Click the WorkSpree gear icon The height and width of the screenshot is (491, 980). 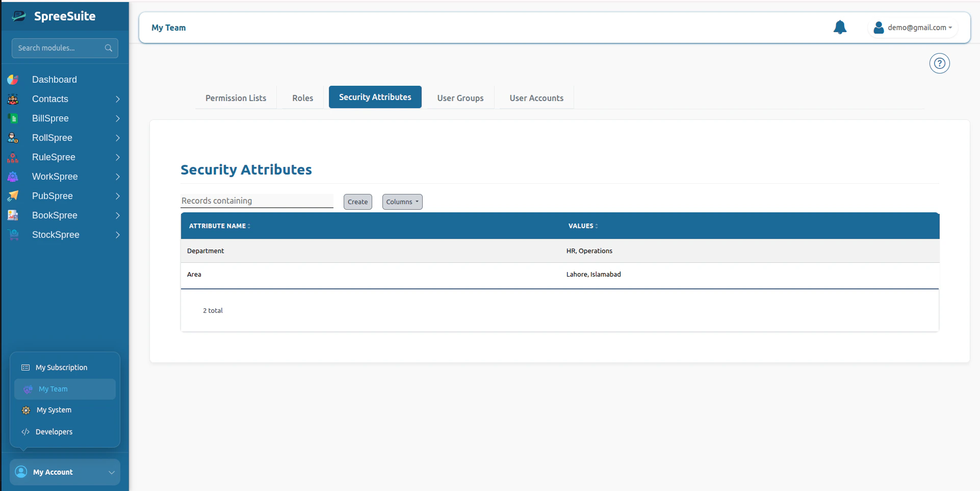[x=13, y=177]
